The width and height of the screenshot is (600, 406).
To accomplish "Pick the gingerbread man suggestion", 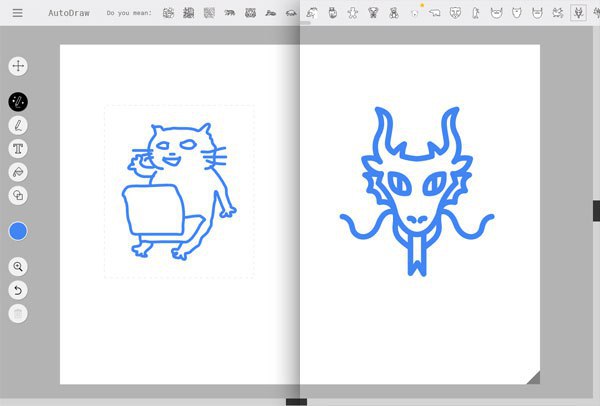I will [x=353, y=13].
